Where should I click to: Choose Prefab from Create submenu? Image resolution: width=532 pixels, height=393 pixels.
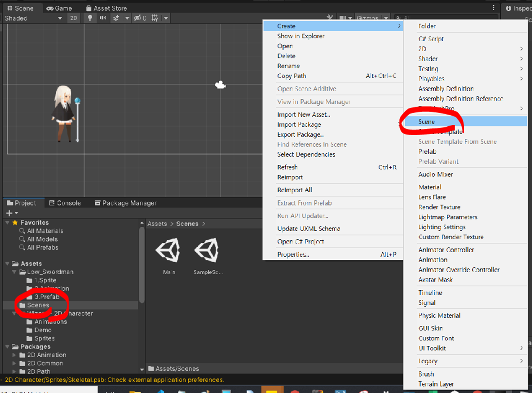465,152
